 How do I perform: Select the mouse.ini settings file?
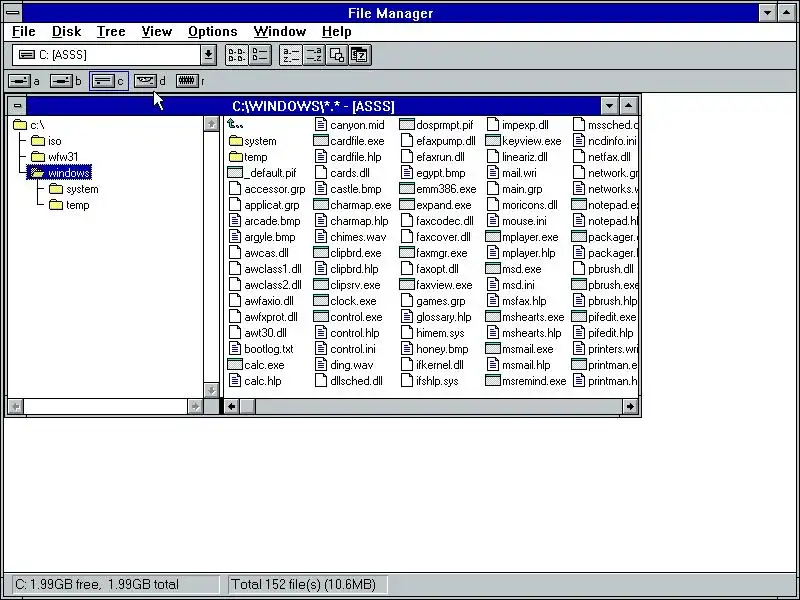coord(517,221)
